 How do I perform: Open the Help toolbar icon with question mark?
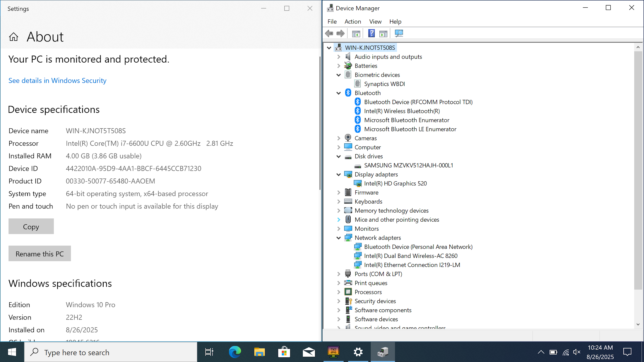tap(371, 33)
